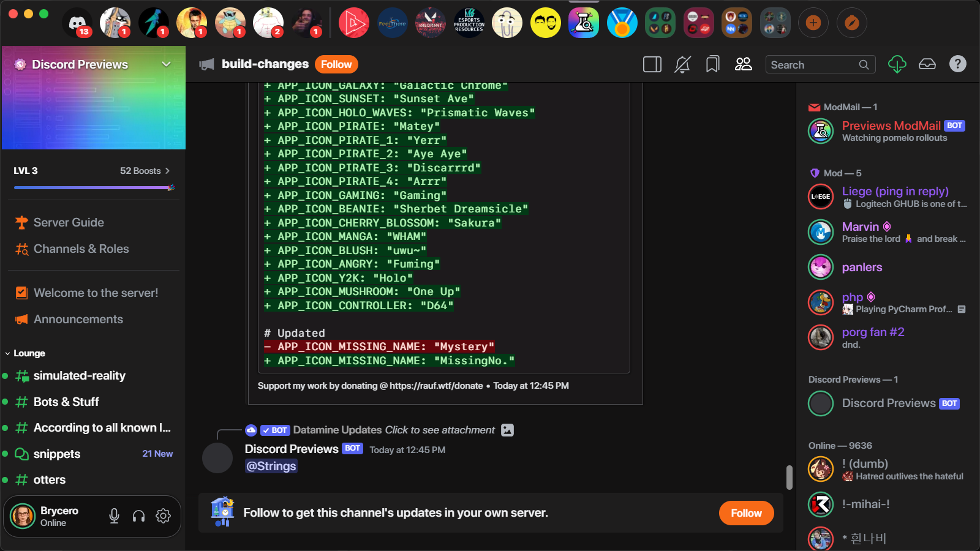
Task: Click the megaphone icon beside build-changes
Action: (207, 64)
